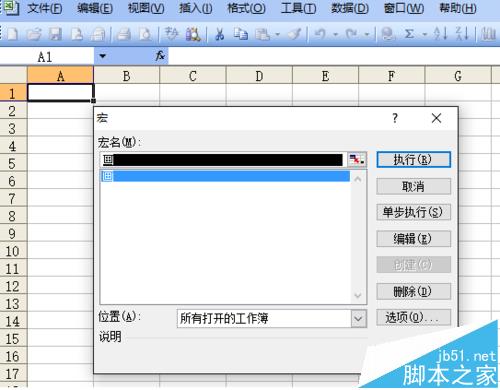Select row 1 header

13,93
